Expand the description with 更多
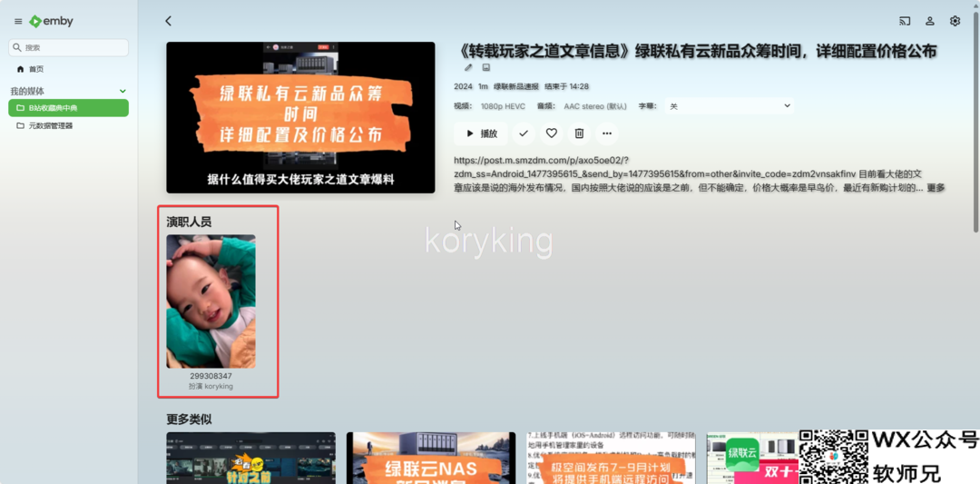The height and width of the screenshot is (484, 980). point(936,188)
